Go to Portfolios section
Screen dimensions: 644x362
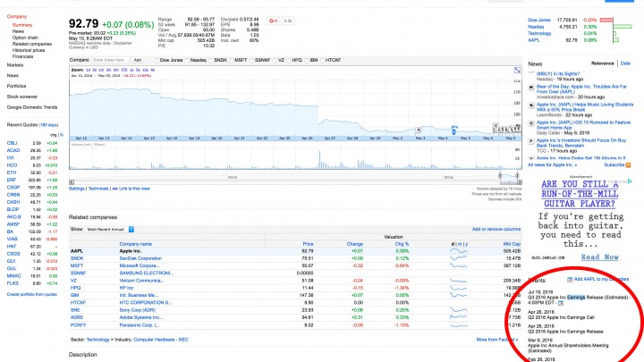pyautogui.click(x=16, y=86)
